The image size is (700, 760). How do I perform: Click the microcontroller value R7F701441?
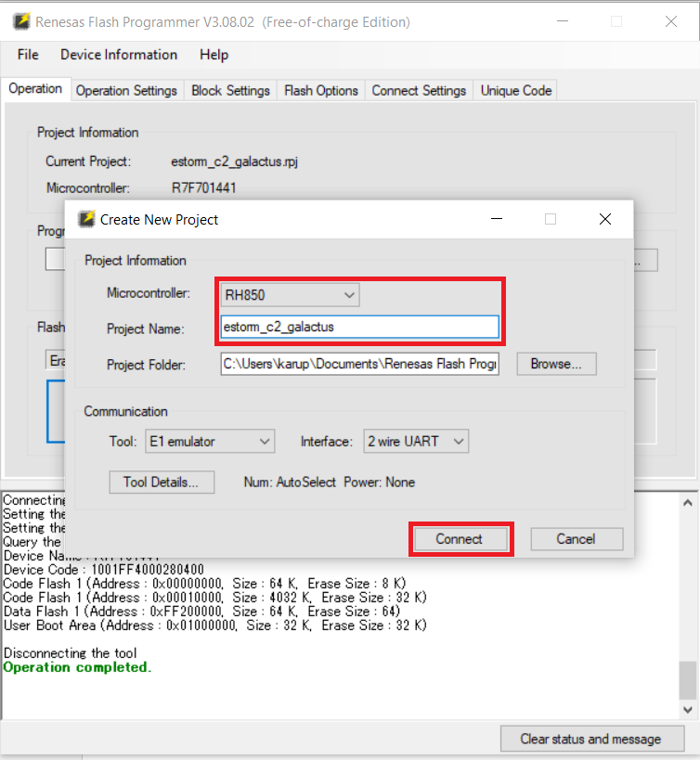click(x=203, y=188)
